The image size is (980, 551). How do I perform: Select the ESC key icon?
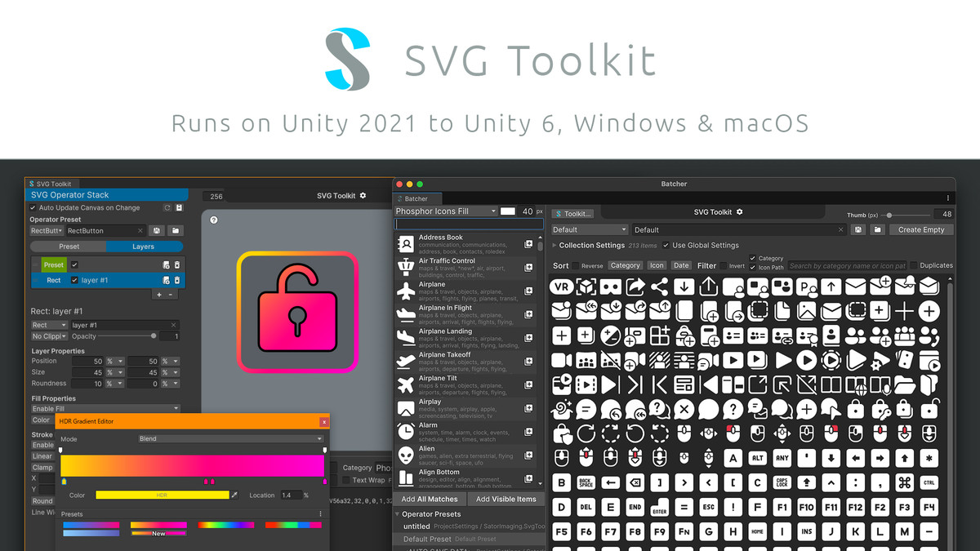[x=708, y=507]
